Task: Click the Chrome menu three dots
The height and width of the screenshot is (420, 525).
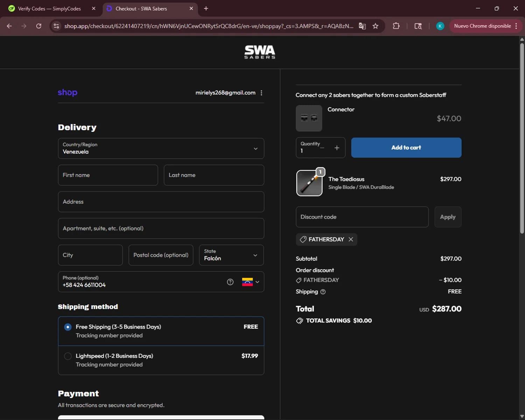Action: pyautogui.click(x=516, y=26)
